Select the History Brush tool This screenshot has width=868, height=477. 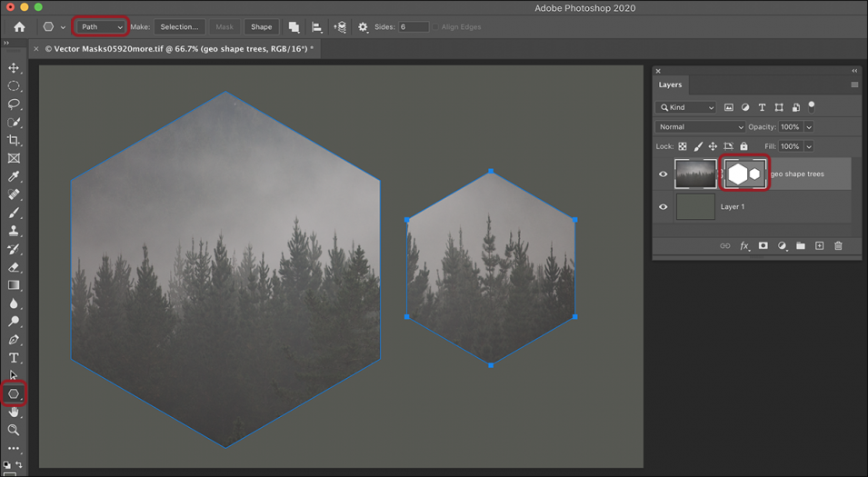click(x=14, y=249)
